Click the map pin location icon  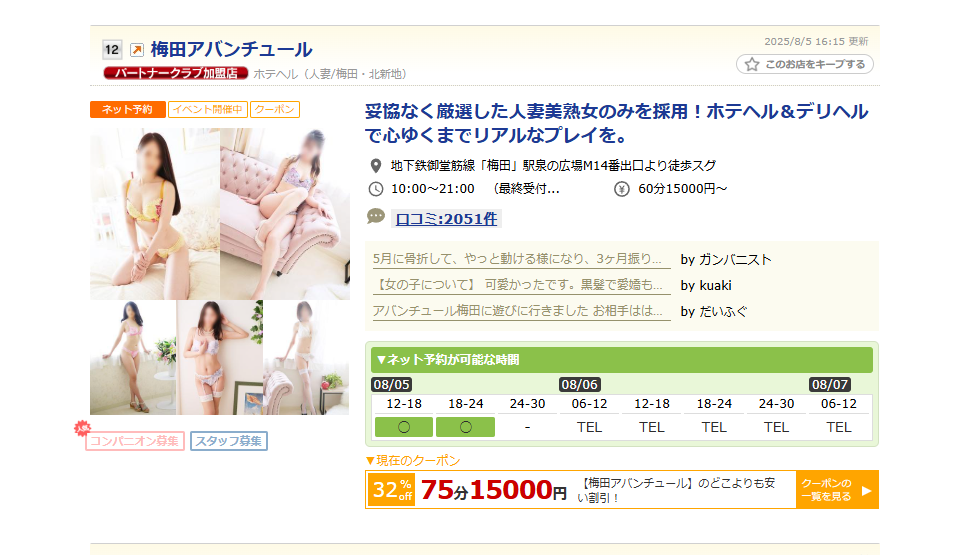point(376,166)
